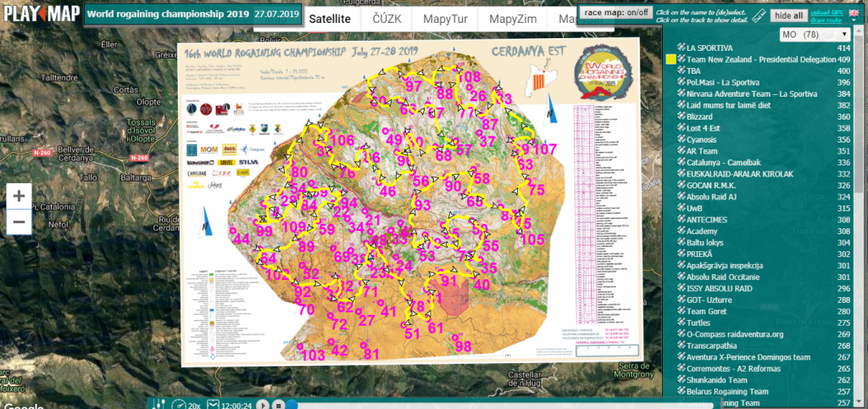Zoom in on the map
The width and height of the screenshot is (868, 409).
point(19,196)
